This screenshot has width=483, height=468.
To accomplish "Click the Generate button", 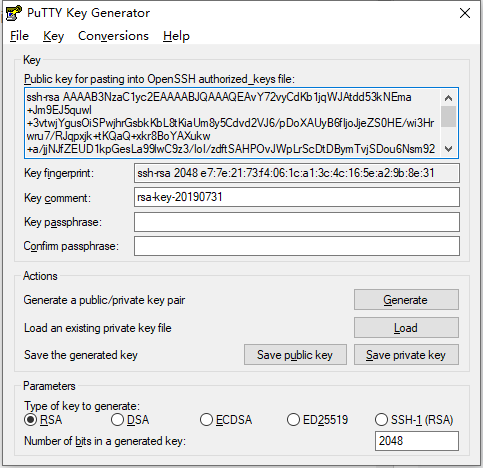I will pos(406,300).
